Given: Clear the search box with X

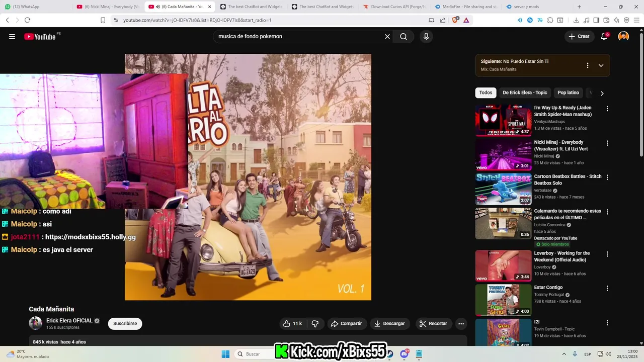Looking at the screenshot, I should click(387, 36).
